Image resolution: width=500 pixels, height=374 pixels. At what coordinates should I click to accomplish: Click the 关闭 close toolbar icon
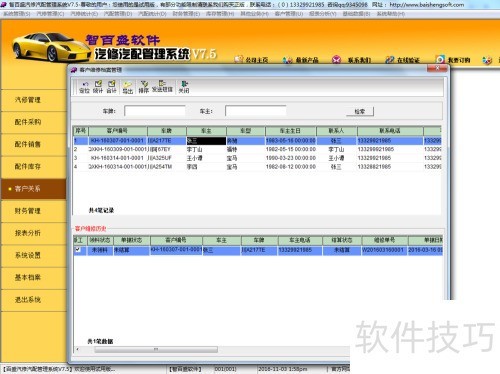point(184,87)
